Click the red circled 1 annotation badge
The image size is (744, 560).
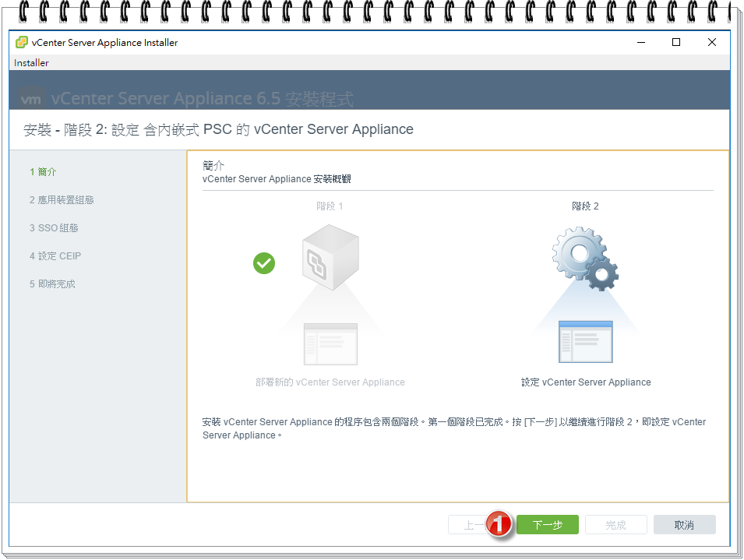tap(499, 524)
